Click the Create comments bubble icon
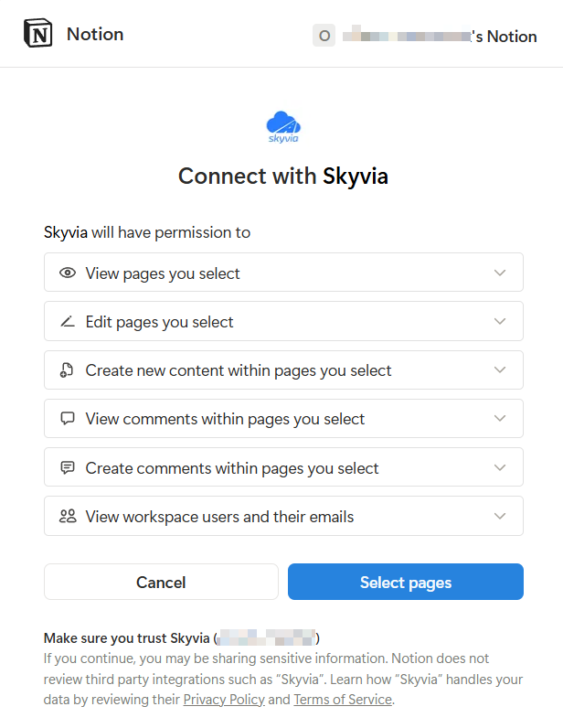The width and height of the screenshot is (563, 728). [68, 467]
